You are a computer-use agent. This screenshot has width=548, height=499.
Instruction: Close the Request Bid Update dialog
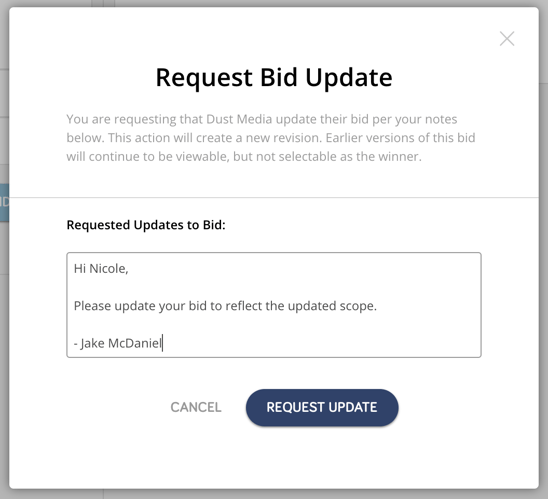[507, 39]
